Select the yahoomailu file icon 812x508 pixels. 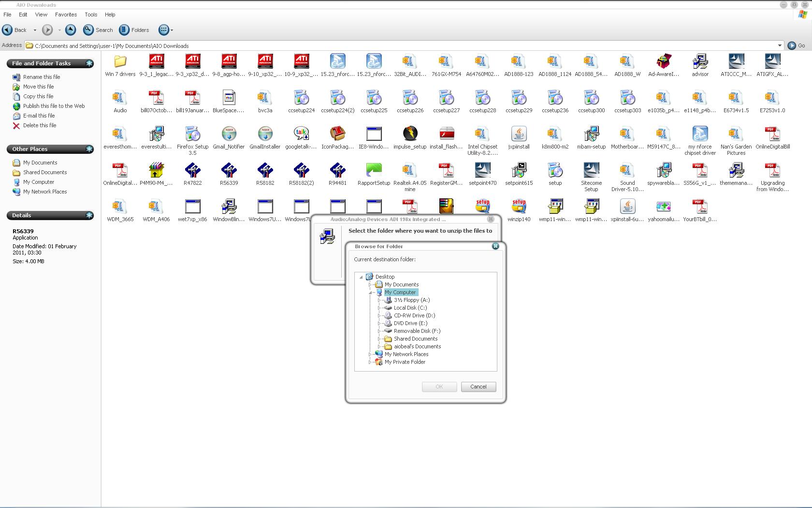(x=664, y=207)
